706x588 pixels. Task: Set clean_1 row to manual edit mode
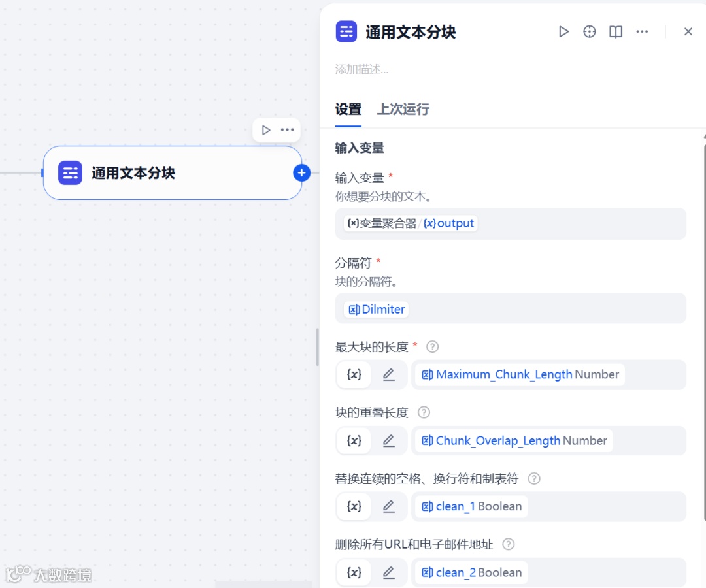388,506
